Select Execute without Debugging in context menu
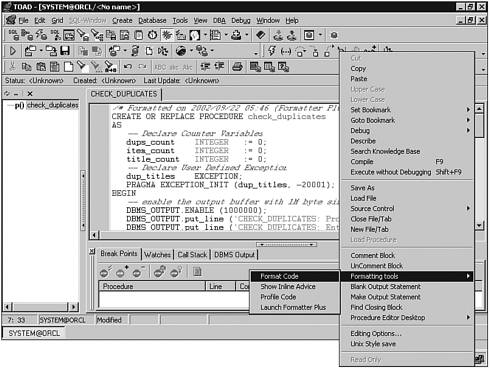The height and width of the screenshot is (368, 490). pyautogui.click(x=407, y=172)
